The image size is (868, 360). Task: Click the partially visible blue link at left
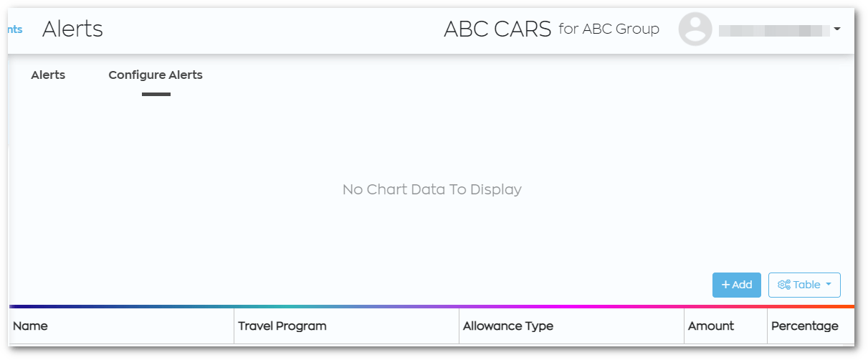15,29
